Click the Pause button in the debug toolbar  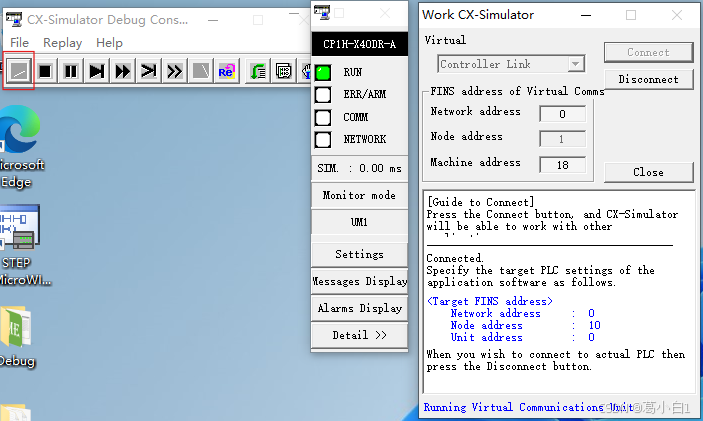70,71
